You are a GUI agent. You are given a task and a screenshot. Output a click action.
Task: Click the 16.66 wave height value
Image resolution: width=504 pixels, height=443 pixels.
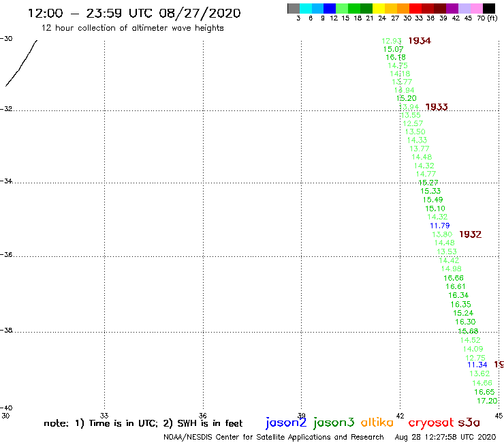tap(454, 278)
